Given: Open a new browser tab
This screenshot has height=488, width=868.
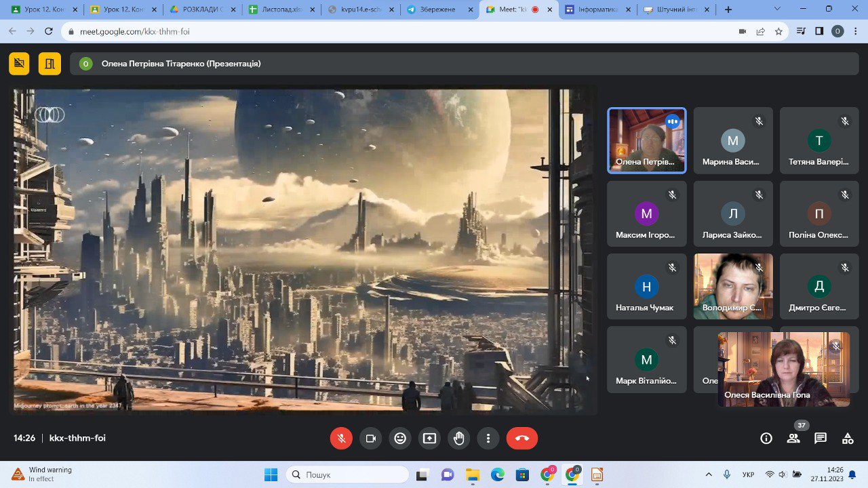Looking at the screenshot, I should coord(728,10).
